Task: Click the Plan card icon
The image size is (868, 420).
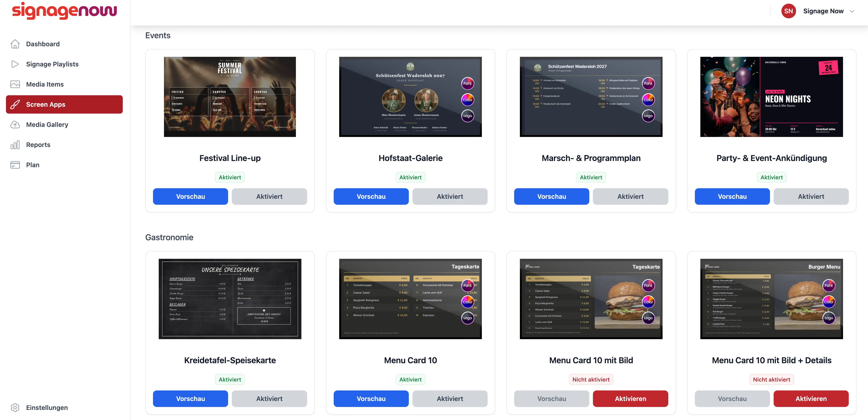Action: (x=15, y=165)
